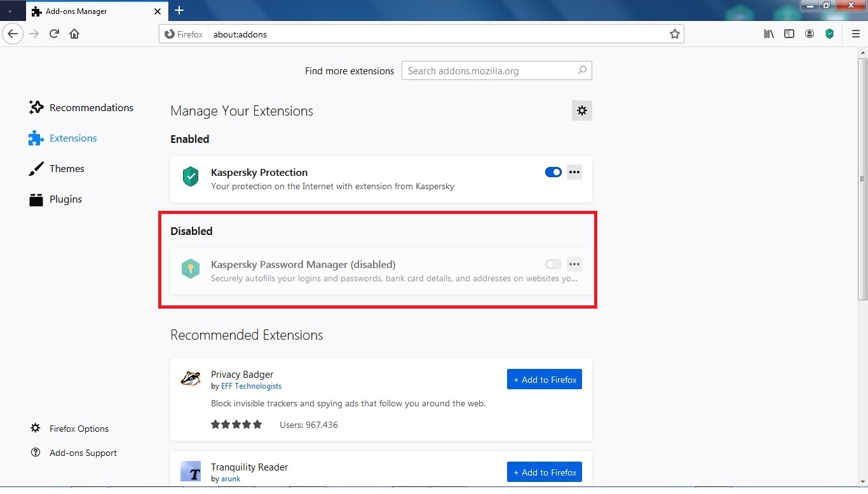Click the Privacy Badger title
The height and width of the screenshot is (494, 868).
click(x=242, y=375)
